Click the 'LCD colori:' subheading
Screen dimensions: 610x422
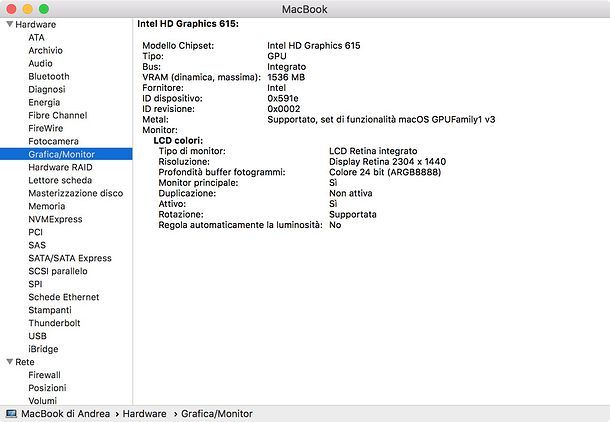pos(178,141)
